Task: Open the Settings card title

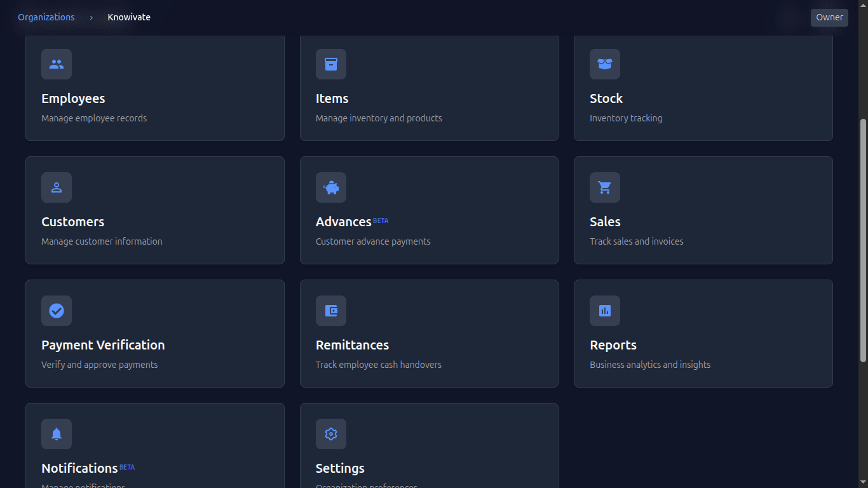Action: pos(340,468)
